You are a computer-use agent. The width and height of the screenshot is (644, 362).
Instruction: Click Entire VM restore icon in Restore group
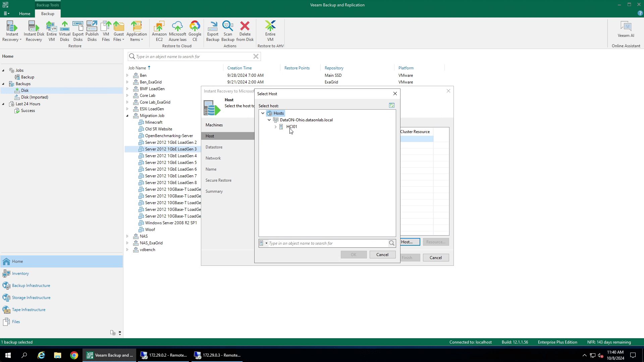click(x=52, y=31)
